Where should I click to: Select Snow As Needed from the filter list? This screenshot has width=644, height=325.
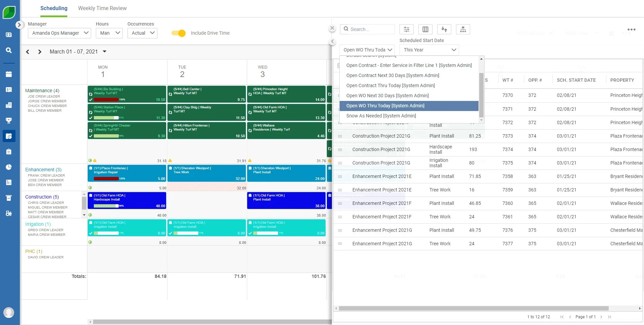point(381,116)
